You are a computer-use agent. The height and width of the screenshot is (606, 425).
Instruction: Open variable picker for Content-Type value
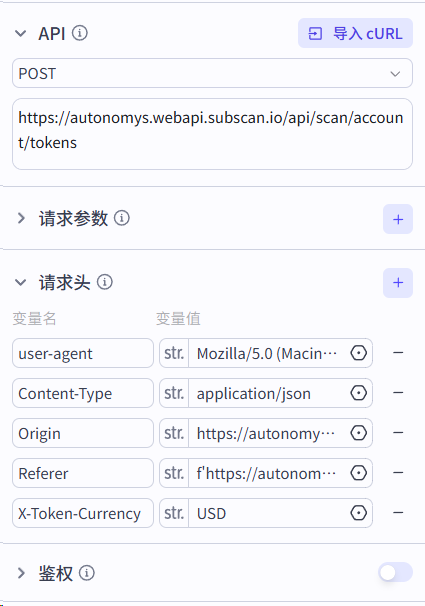[x=359, y=393]
